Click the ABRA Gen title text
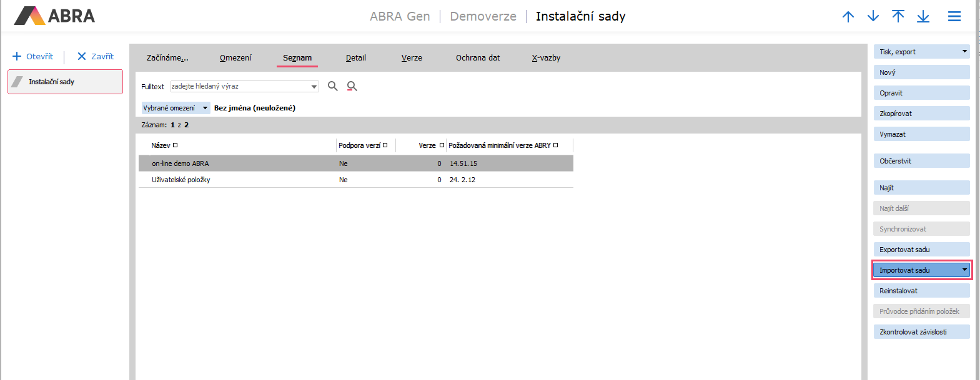980x380 pixels. click(x=400, y=16)
